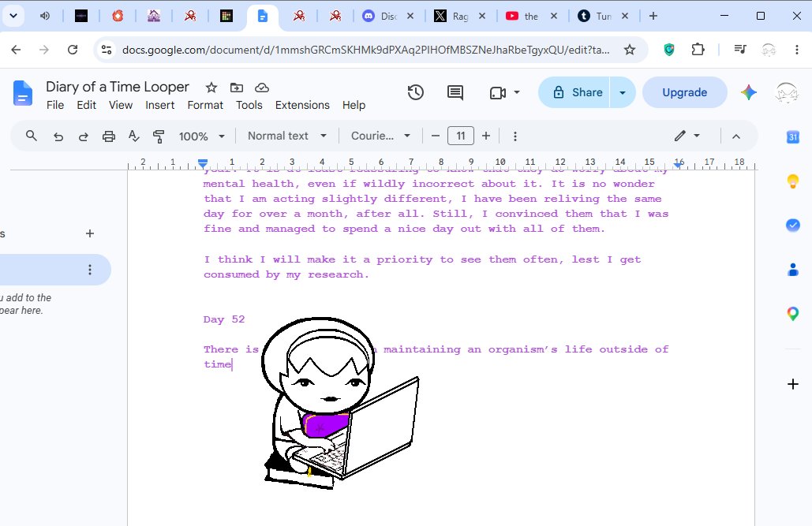Screen dimensions: 812x526
Task: Open the video call dropdown arrow
Action: [516, 93]
